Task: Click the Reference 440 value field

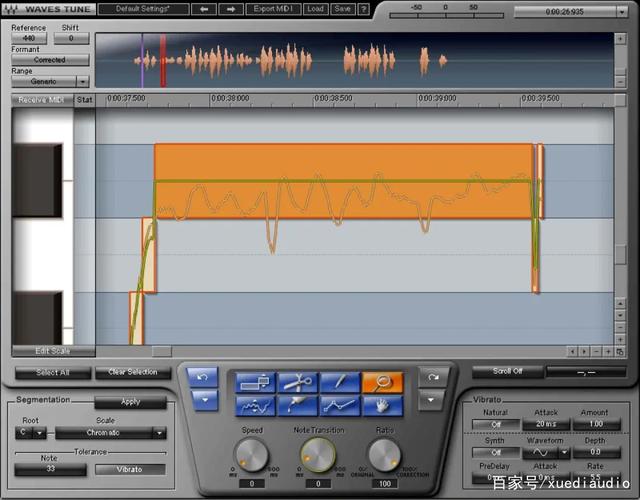Action: [x=29, y=38]
